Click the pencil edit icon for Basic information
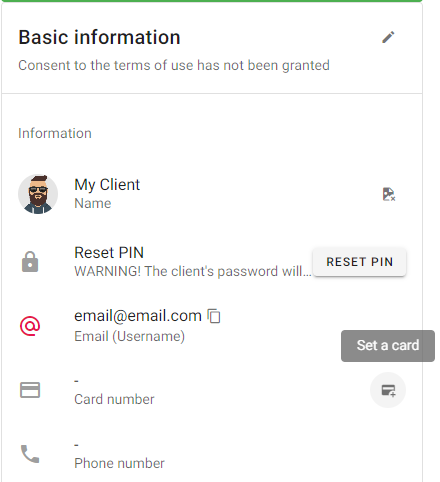Image resolution: width=440 pixels, height=482 pixels. pos(388,37)
